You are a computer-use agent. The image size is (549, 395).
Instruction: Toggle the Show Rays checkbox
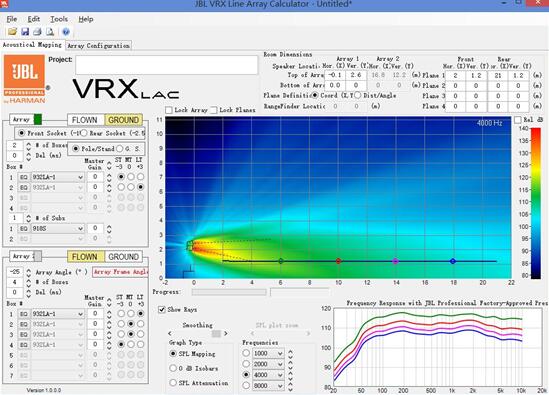(162, 310)
